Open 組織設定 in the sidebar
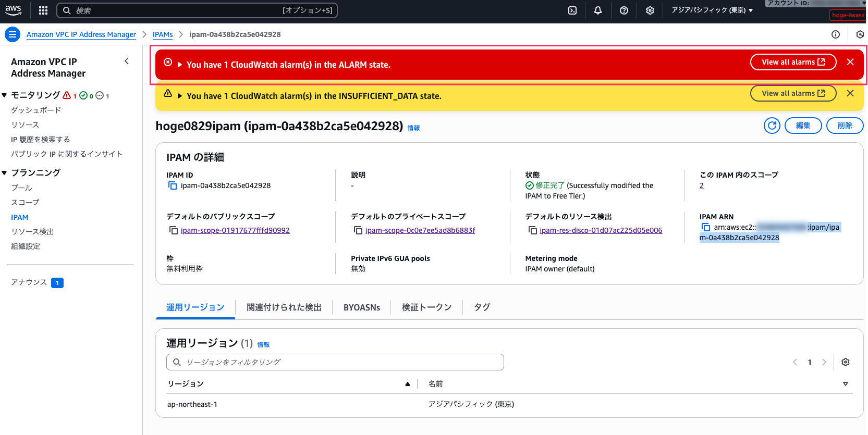This screenshot has height=435, width=868. pos(26,246)
